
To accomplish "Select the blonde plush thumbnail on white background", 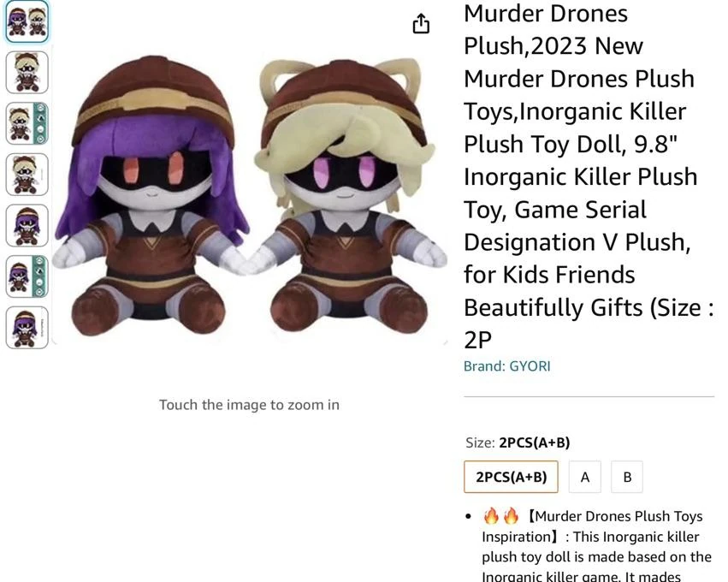I will tap(27, 174).
